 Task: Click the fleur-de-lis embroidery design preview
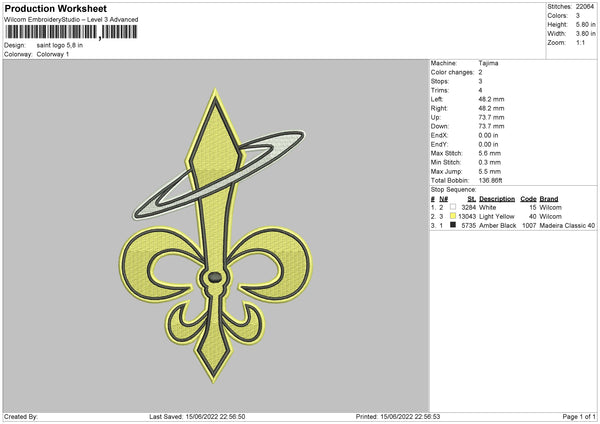(x=215, y=235)
